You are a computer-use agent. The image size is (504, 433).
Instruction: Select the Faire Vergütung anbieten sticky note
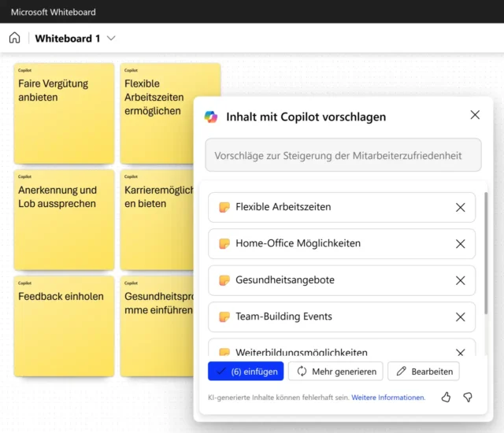click(x=64, y=114)
